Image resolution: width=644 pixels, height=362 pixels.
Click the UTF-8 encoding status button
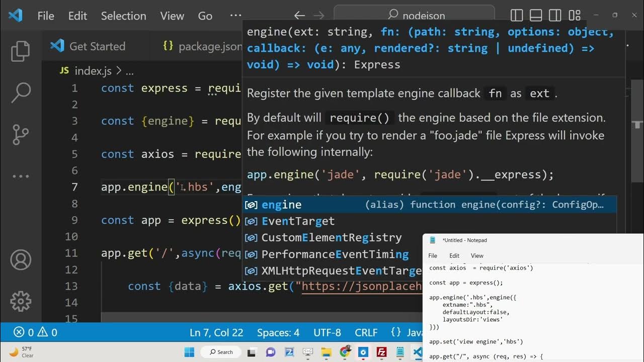click(x=327, y=332)
